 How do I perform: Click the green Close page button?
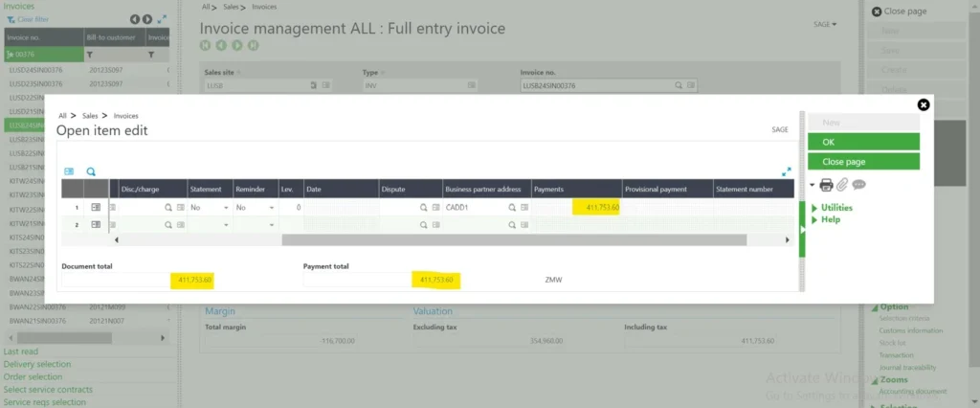863,162
